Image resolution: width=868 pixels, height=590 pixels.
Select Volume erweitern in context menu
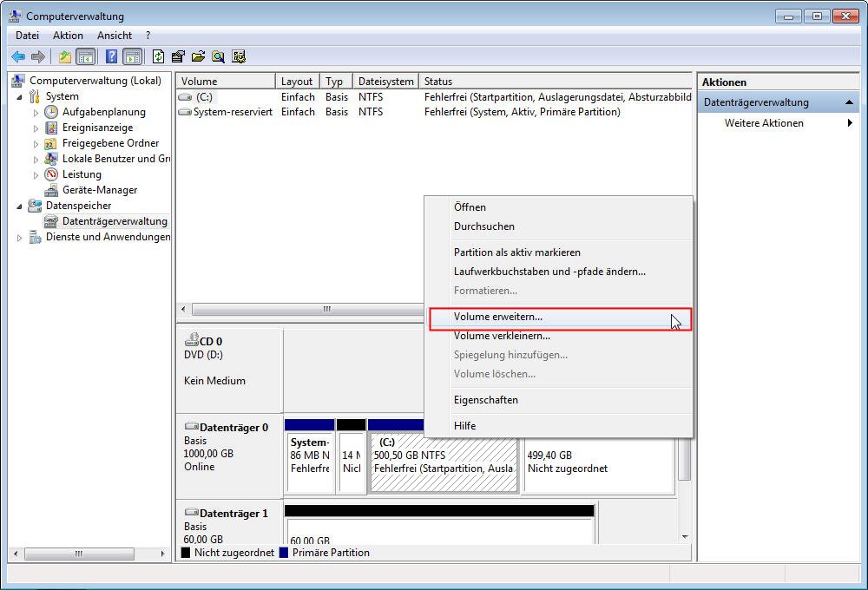click(x=558, y=317)
